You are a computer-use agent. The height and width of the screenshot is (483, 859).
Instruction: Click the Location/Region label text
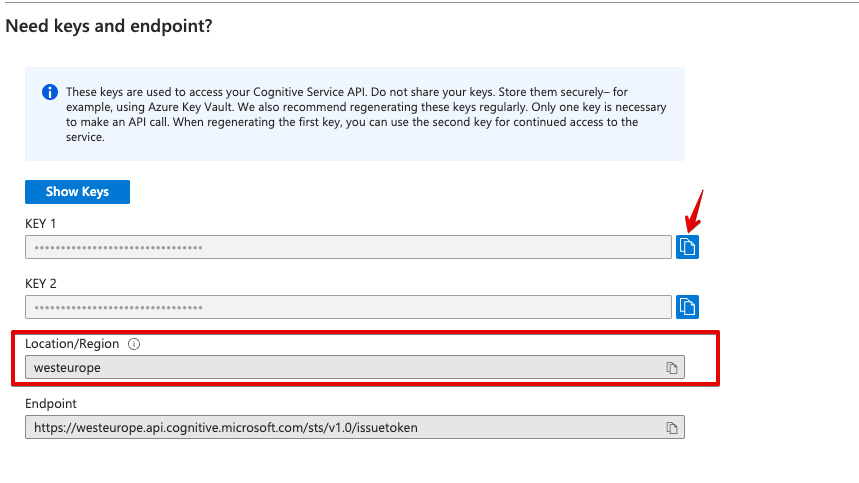(72, 344)
